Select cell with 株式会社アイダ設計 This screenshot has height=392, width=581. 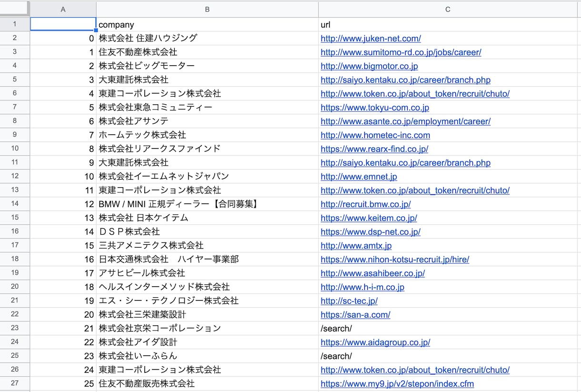(x=207, y=342)
